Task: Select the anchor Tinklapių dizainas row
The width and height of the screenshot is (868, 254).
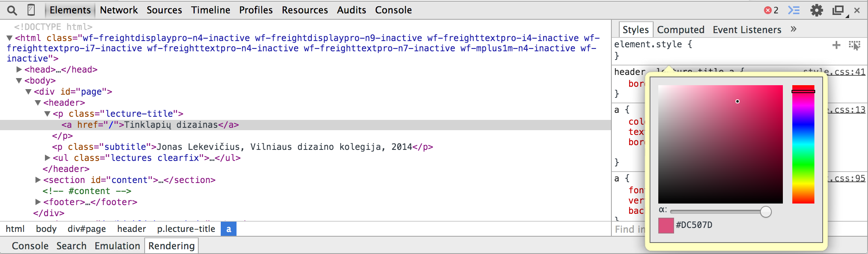Action: pos(305,125)
